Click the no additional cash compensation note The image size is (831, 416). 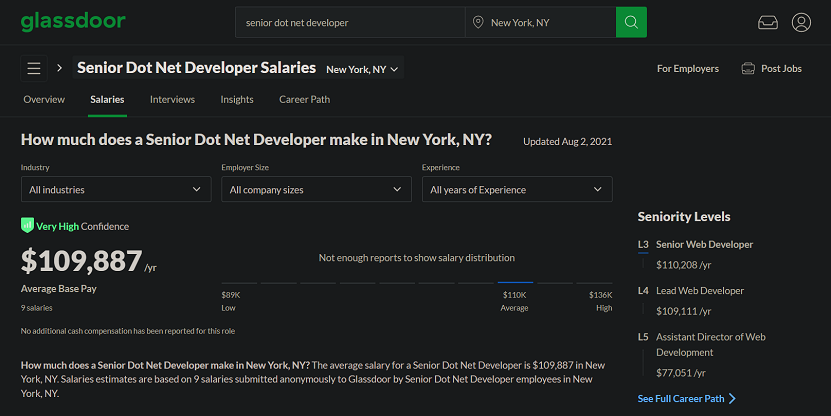128,331
